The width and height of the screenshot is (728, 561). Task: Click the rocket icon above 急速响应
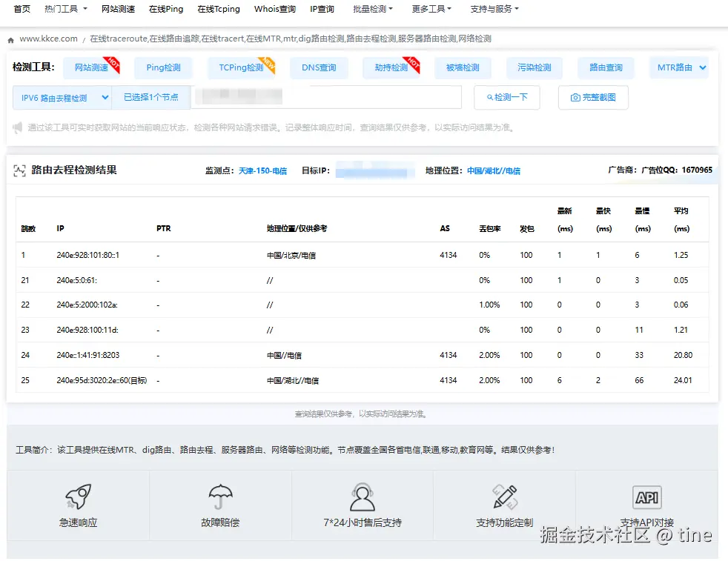coord(78,496)
